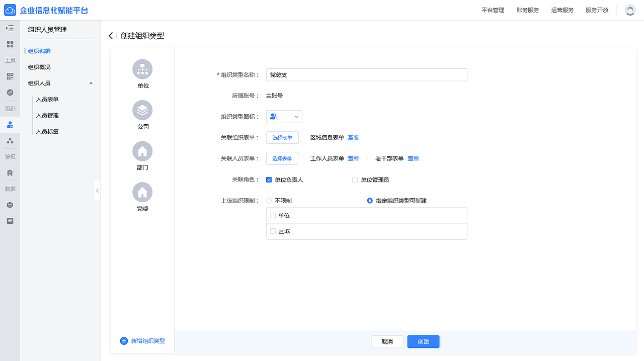Collapse the secondary panel with side arrow
The width and height of the screenshot is (644, 361).
click(97, 191)
